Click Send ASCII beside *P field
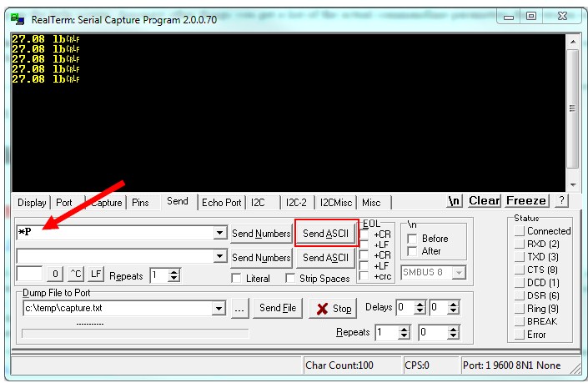Screen dimensions: 588x383 pos(325,234)
